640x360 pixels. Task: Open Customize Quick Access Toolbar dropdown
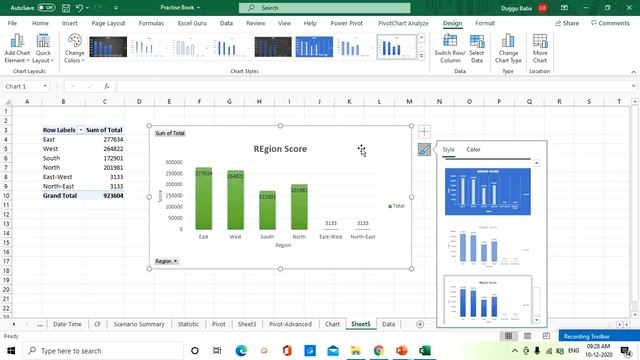tap(116, 8)
